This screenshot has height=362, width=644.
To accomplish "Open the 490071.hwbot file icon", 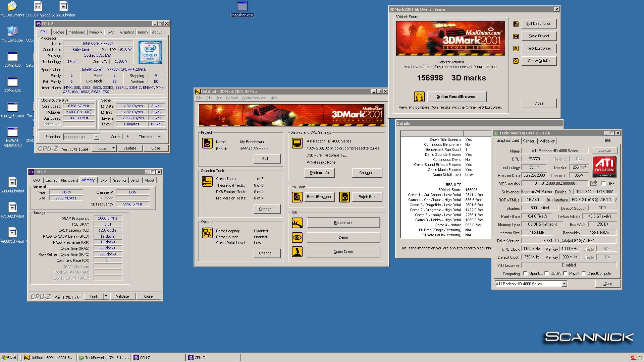I will point(12,235).
